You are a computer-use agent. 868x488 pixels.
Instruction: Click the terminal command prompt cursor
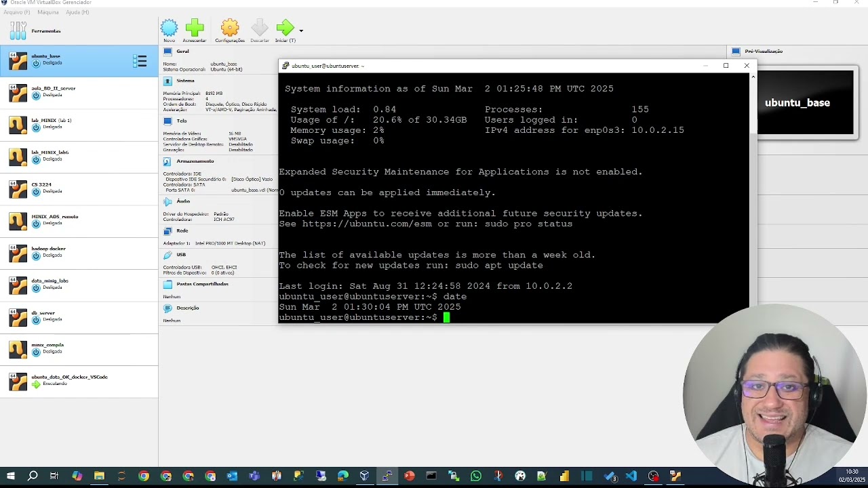point(446,317)
